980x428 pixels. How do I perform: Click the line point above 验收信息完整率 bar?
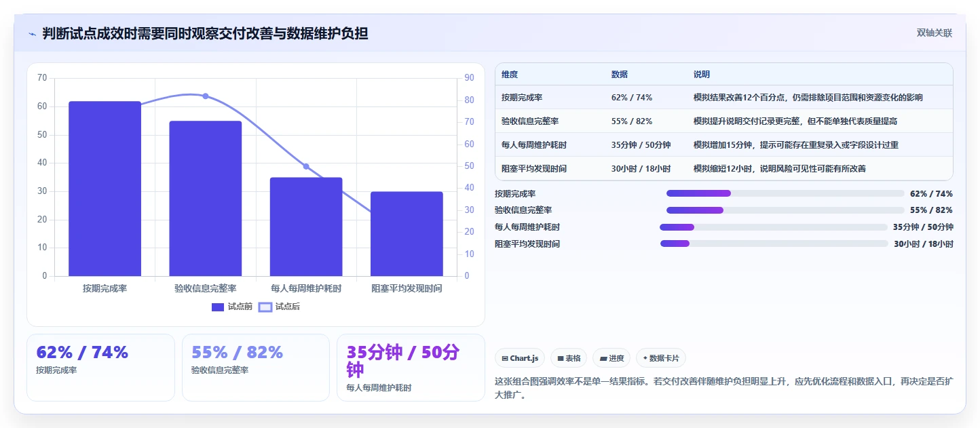point(206,96)
